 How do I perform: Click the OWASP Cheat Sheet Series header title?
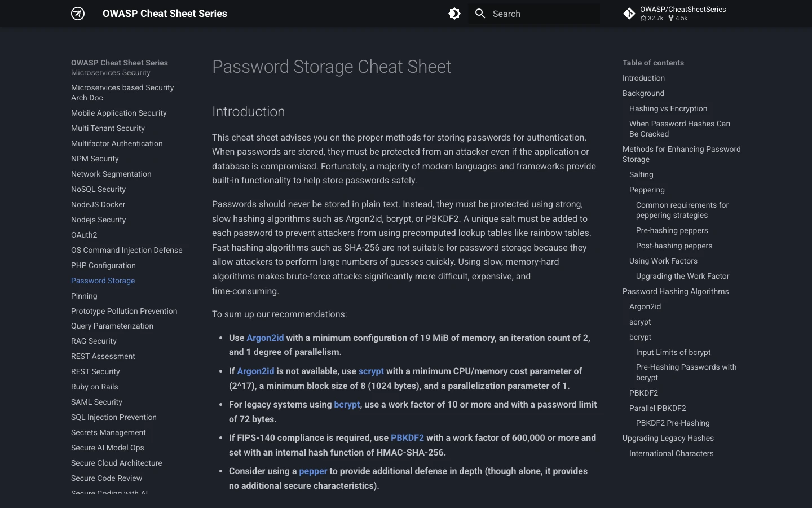165,14
